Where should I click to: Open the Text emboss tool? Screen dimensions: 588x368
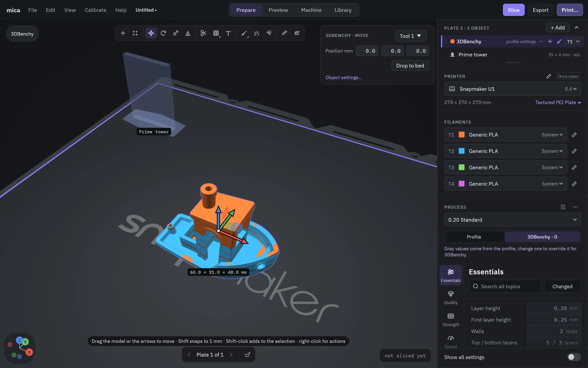tap(228, 33)
